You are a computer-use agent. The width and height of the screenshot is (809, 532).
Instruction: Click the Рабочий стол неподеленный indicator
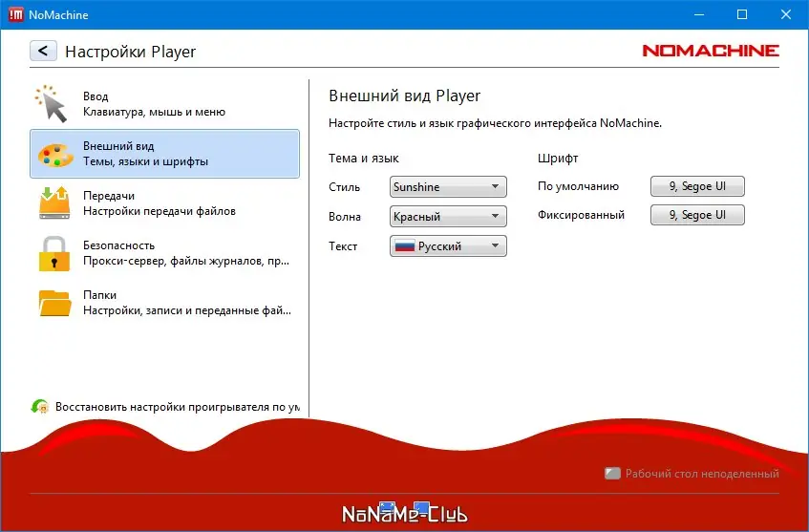coord(692,473)
